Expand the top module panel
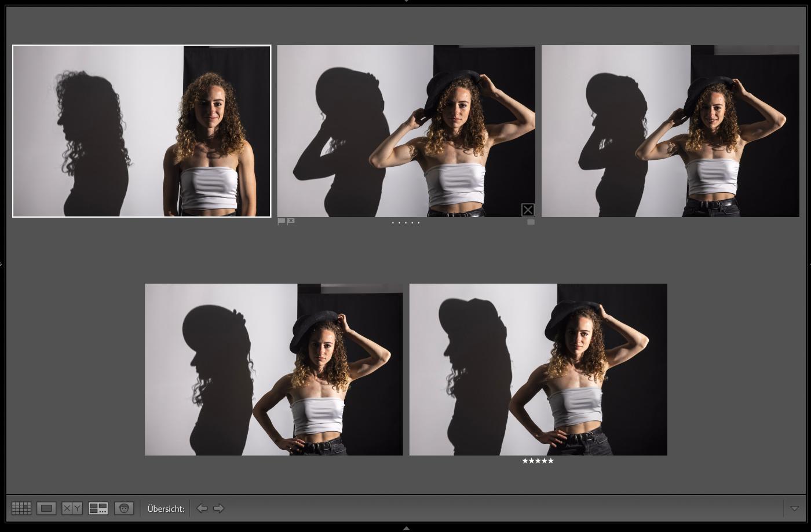This screenshot has width=811, height=532. tap(406, 2)
